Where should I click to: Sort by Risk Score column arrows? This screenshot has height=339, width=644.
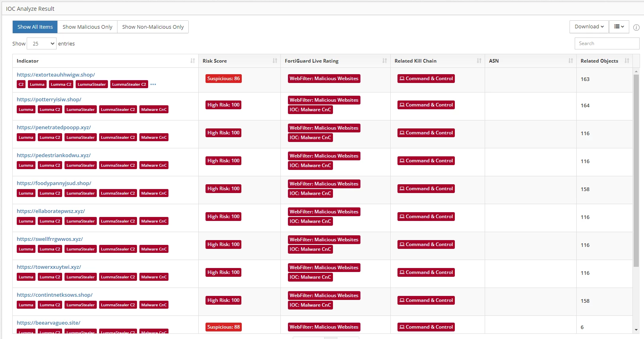tap(275, 61)
